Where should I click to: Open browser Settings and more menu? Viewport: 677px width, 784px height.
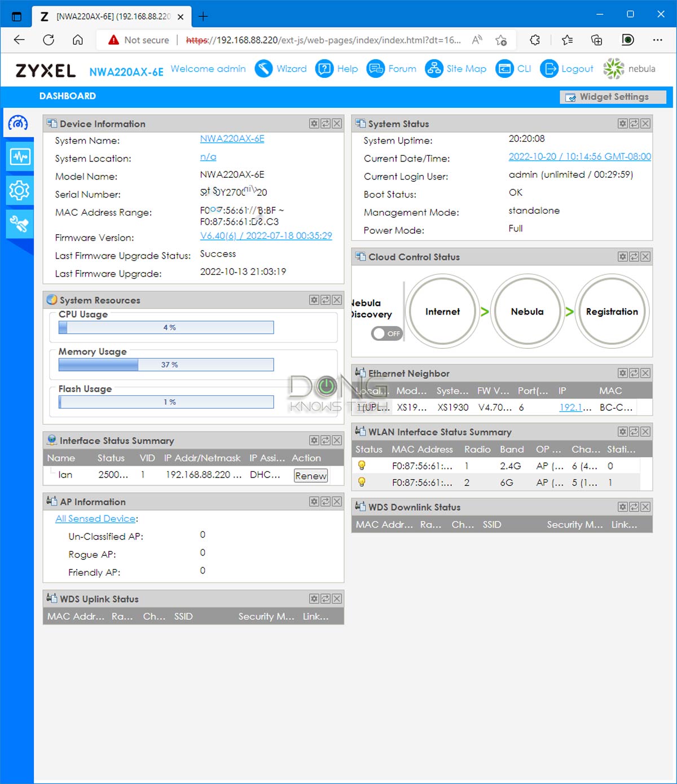click(x=658, y=40)
